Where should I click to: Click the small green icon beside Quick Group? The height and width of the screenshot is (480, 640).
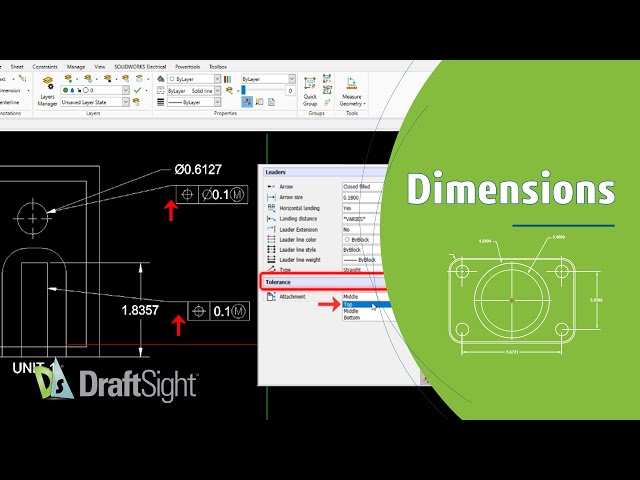[x=327, y=102]
